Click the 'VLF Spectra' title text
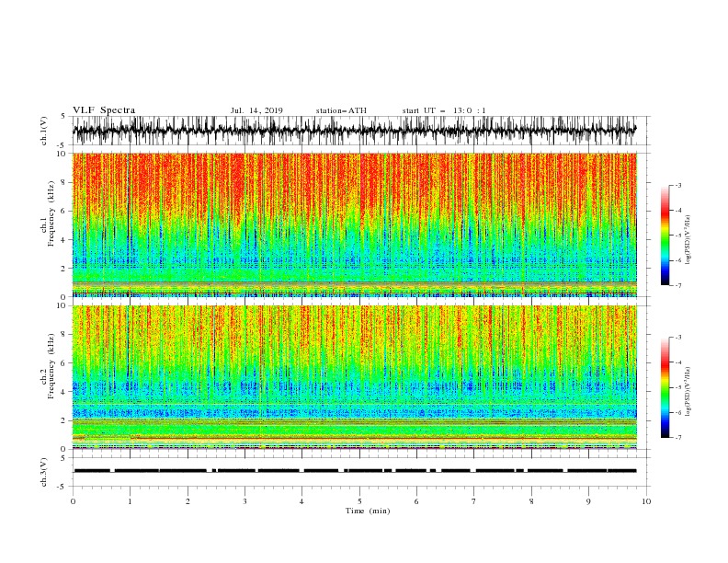The image size is (728, 563). (x=104, y=110)
